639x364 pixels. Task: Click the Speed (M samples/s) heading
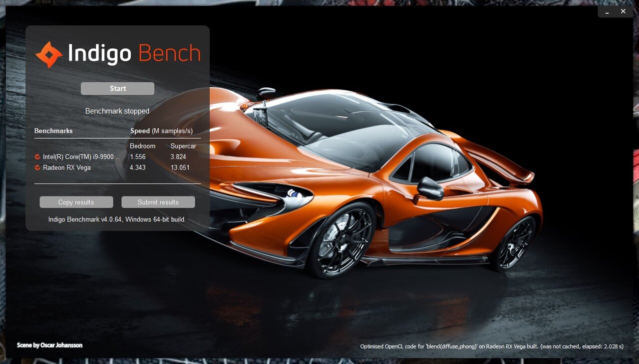(162, 131)
